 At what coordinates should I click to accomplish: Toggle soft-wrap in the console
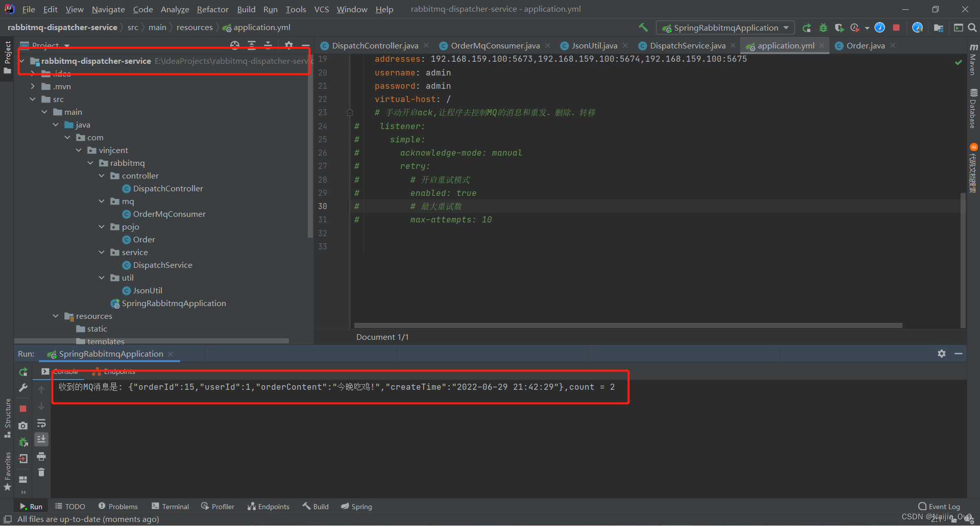tap(41, 423)
